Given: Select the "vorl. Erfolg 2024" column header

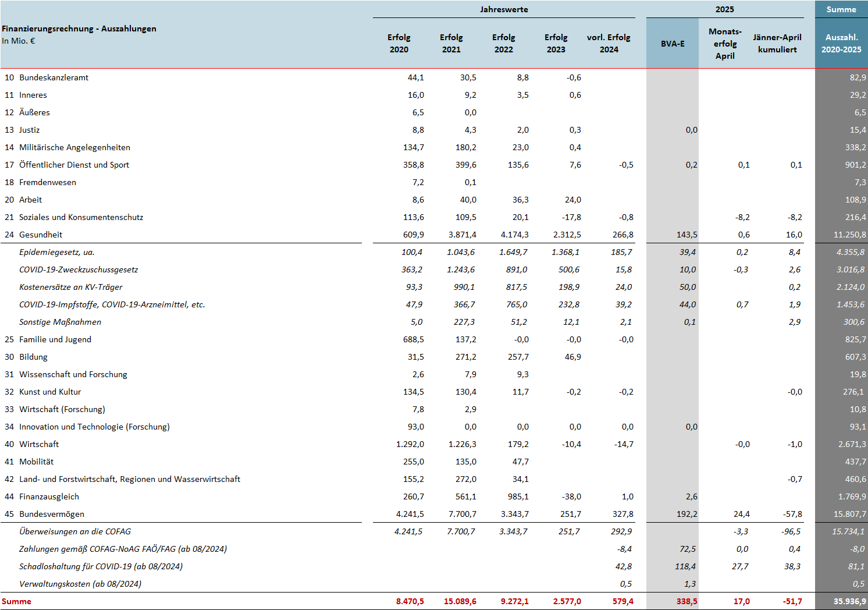Looking at the screenshot, I should (609, 44).
